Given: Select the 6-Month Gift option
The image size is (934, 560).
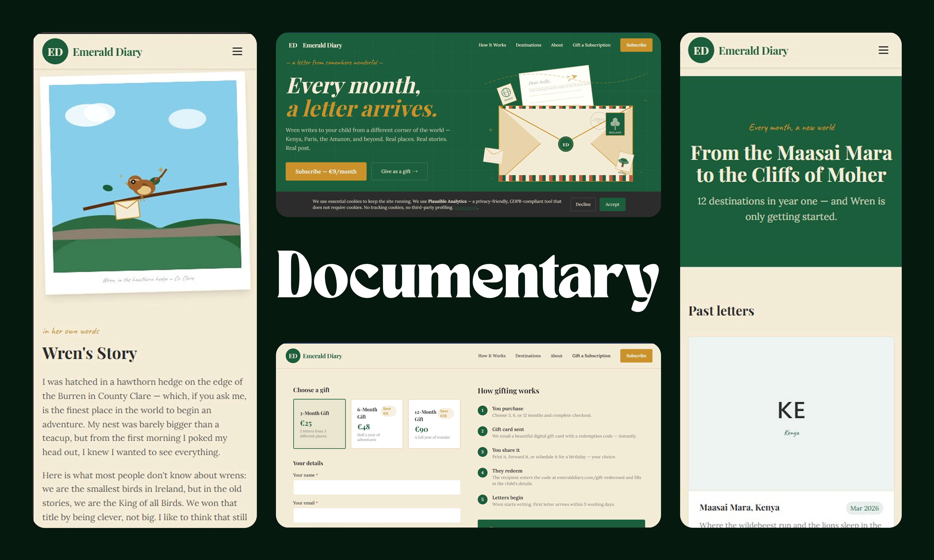Looking at the screenshot, I should click(x=377, y=424).
